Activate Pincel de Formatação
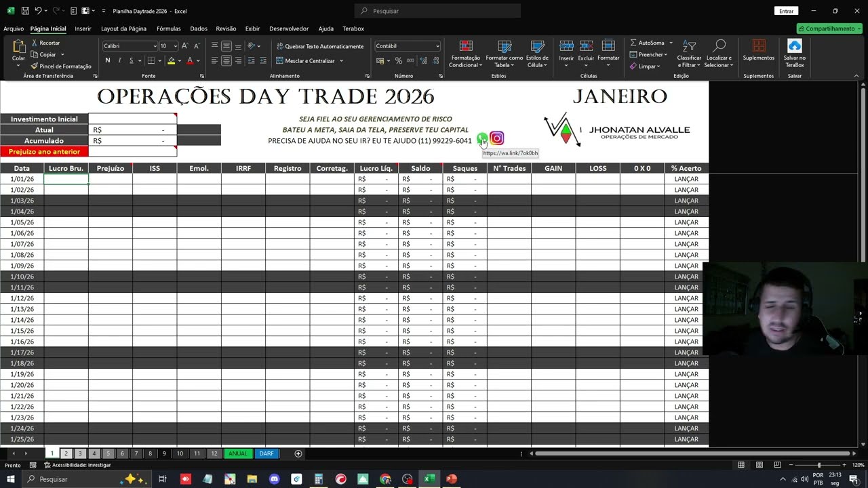Image resolution: width=868 pixels, height=488 pixels. click(x=60, y=66)
